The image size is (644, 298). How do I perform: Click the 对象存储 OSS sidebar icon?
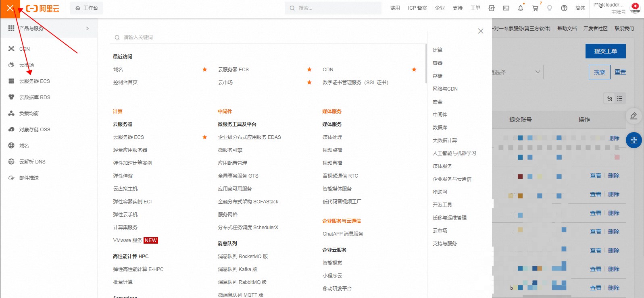click(x=11, y=129)
